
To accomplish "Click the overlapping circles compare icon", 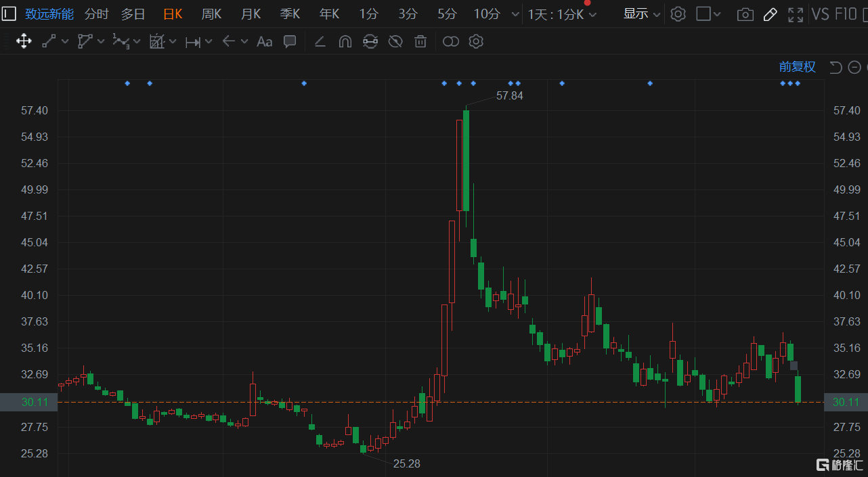I will tap(450, 42).
